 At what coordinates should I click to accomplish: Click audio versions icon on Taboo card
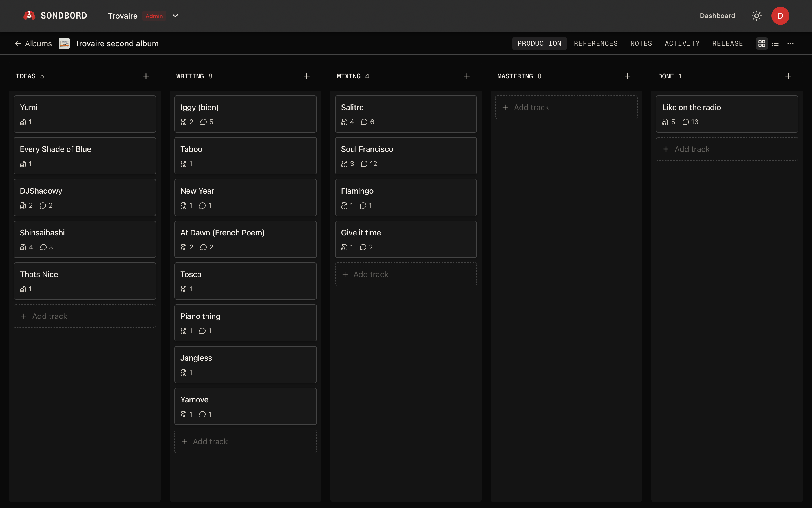click(x=184, y=164)
